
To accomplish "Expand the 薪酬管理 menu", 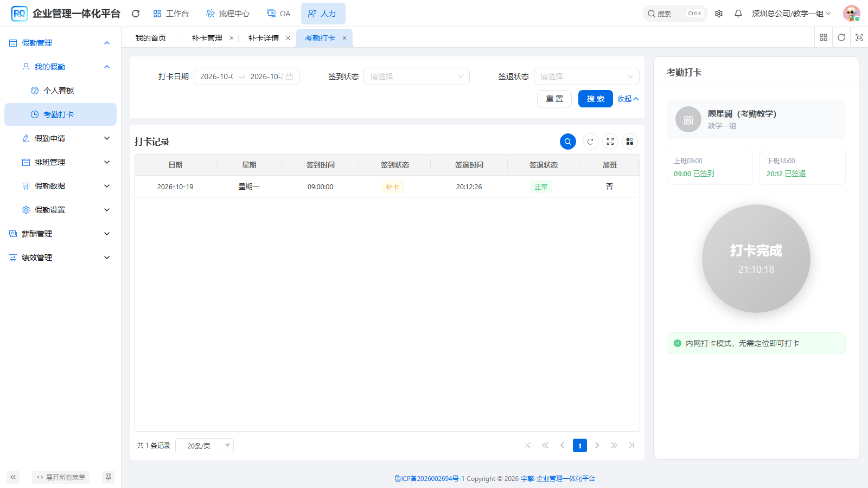I will pos(61,234).
